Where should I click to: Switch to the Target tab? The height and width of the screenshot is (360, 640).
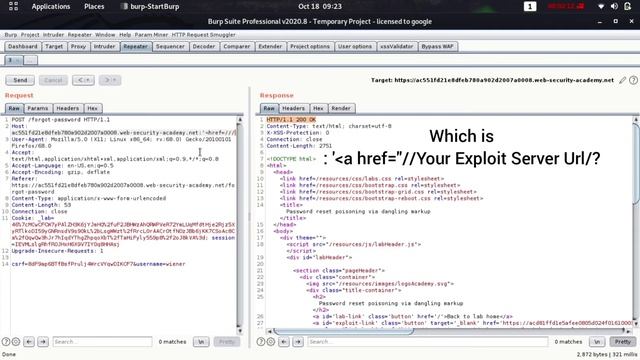pos(54,47)
